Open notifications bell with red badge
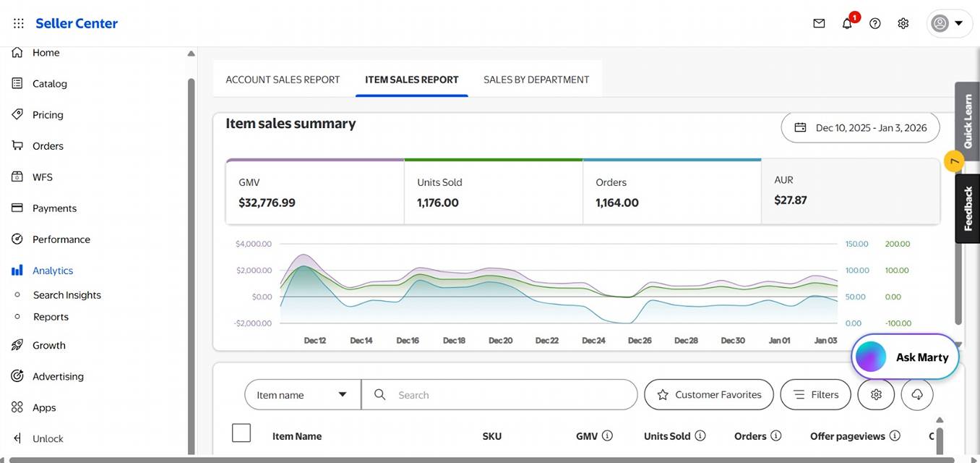The width and height of the screenshot is (980, 463). coord(847,23)
